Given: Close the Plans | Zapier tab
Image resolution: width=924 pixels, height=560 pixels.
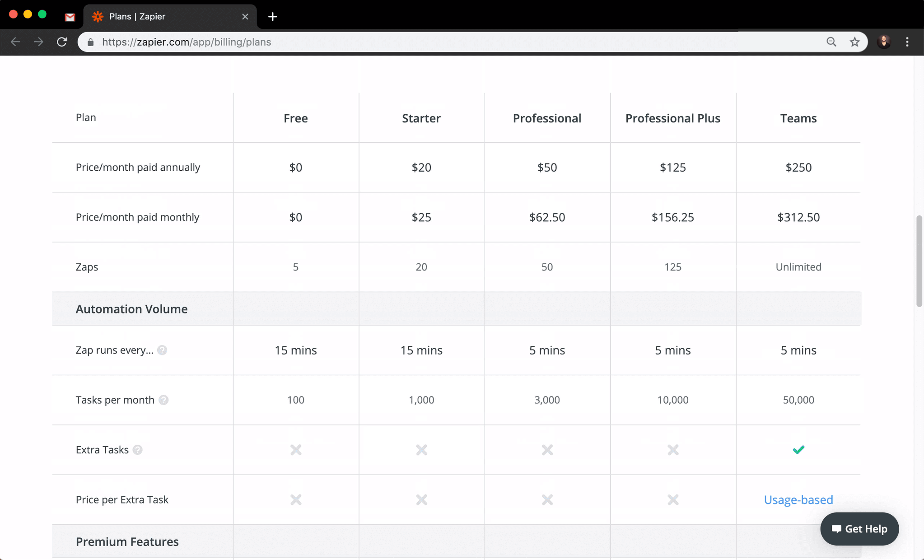Looking at the screenshot, I should [x=245, y=17].
